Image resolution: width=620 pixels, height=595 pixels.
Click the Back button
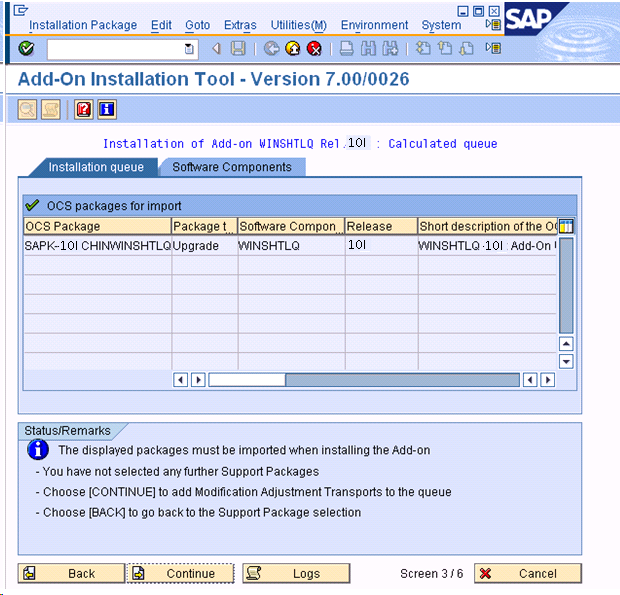[x=71, y=573]
